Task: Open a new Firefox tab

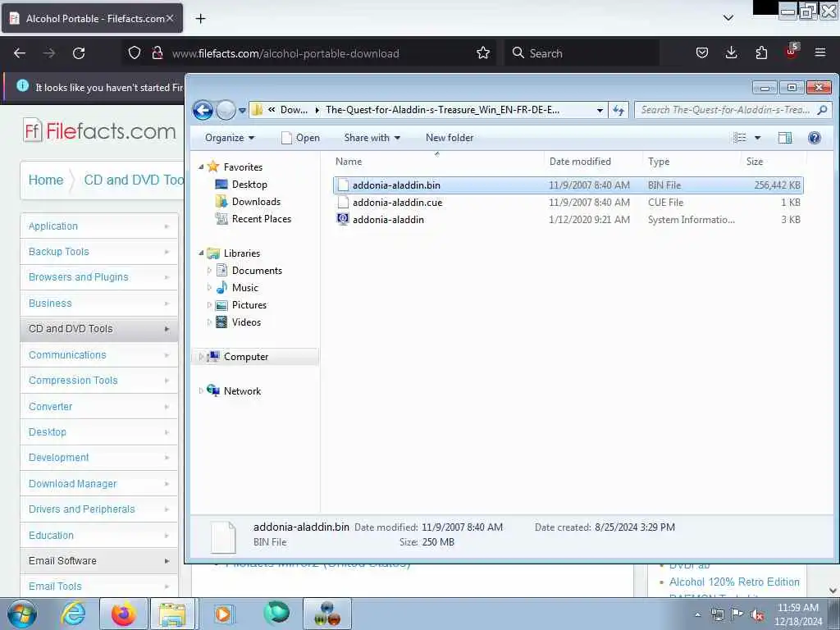Action: (x=200, y=19)
